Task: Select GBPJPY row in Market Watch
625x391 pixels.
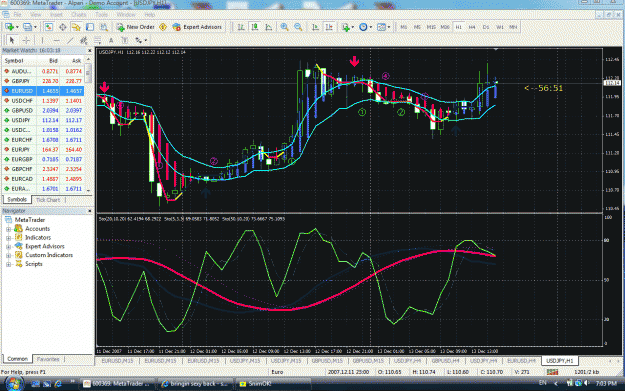Action: (43, 81)
